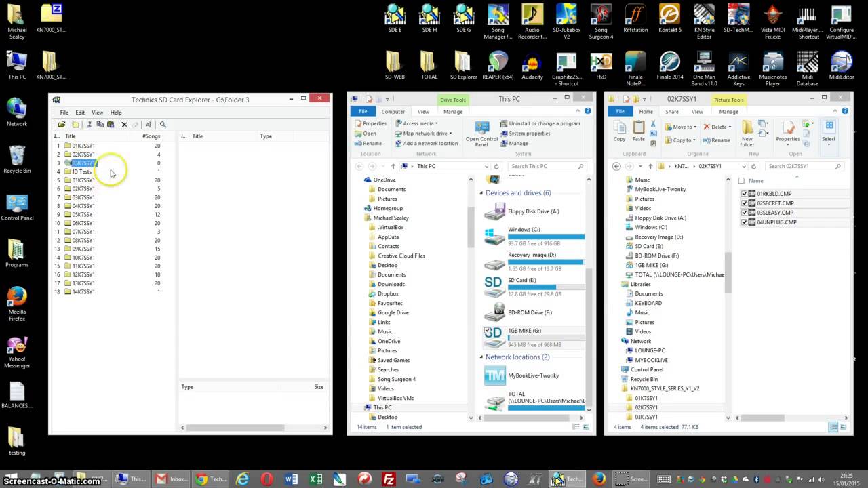The height and width of the screenshot is (488, 868).
Task: Select the 14K7SSY1 folder row
Action: click(x=108, y=292)
